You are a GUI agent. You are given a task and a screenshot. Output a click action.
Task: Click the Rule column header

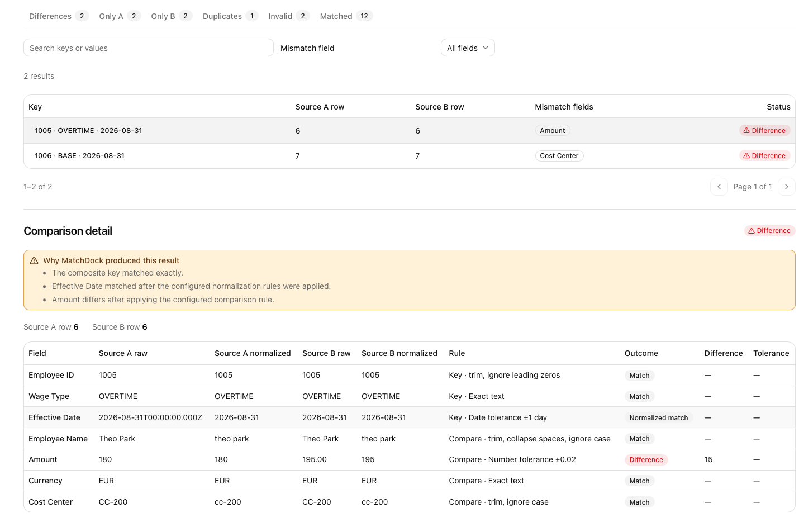pyautogui.click(x=456, y=353)
